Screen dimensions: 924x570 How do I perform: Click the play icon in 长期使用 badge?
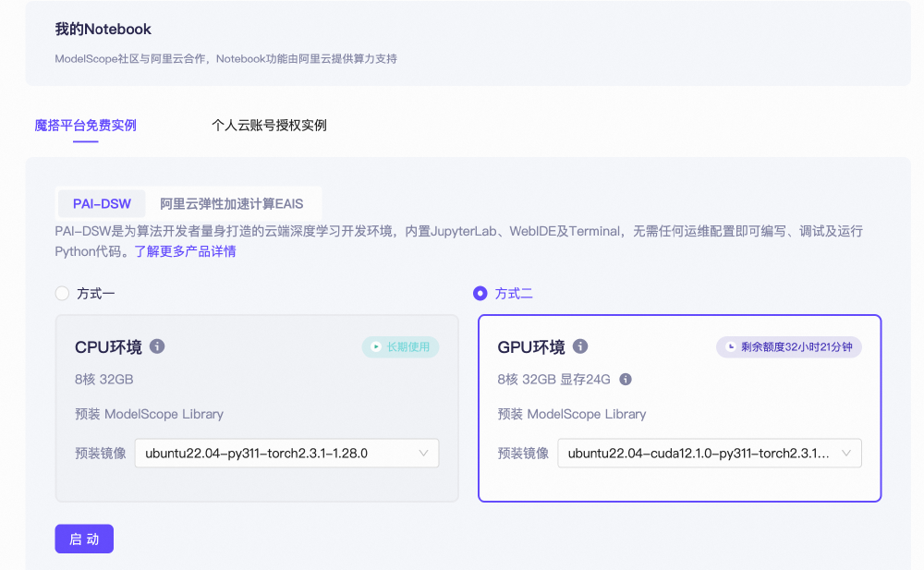374,346
